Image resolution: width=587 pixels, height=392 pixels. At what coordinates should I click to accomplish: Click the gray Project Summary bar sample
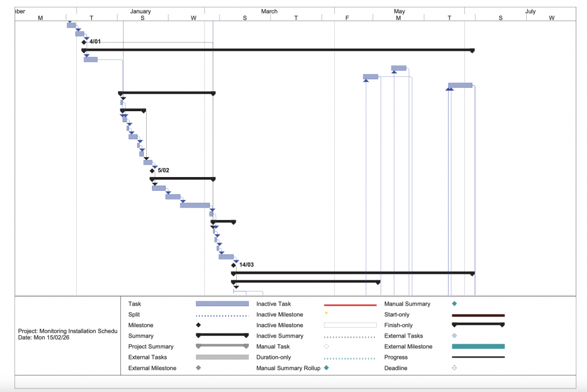click(x=222, y=346)
